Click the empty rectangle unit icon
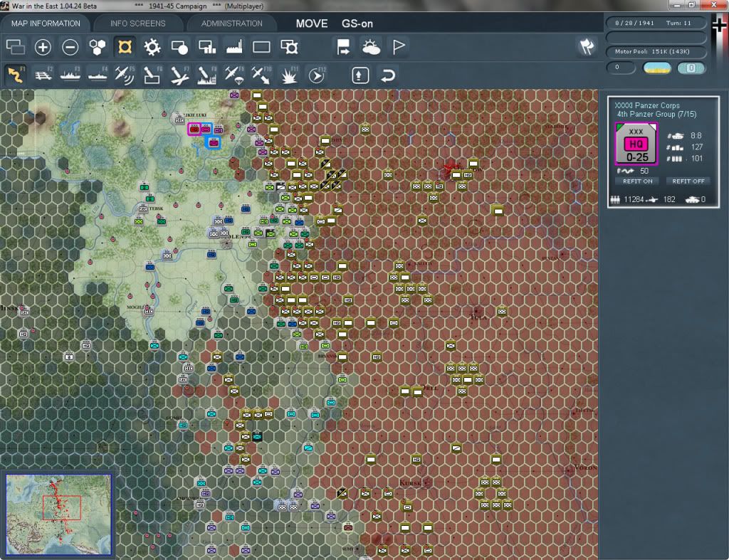This screenshot has width=729, height=560. [x=261, y=47]
